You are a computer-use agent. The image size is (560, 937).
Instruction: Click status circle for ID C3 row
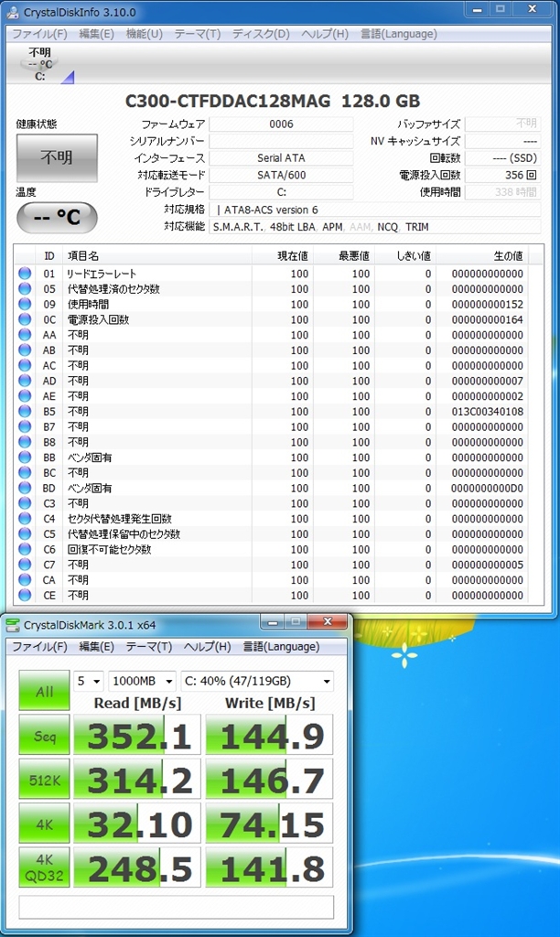(25, 504)
